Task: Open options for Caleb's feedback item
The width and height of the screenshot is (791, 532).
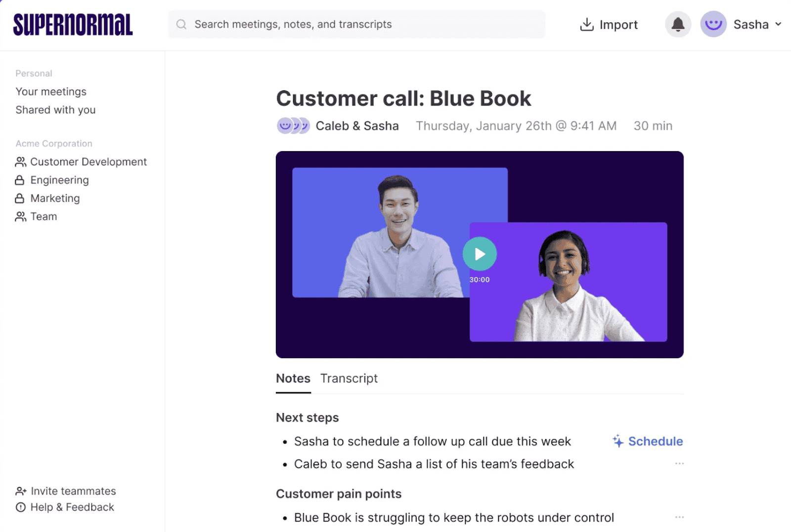Action: (x=679, y=463)
